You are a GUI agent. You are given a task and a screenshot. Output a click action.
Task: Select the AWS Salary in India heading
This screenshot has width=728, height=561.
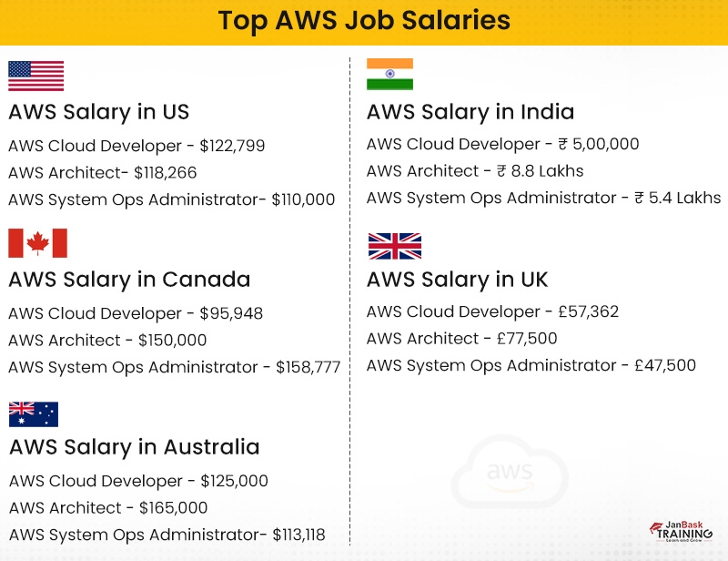[x=470, y=112]
